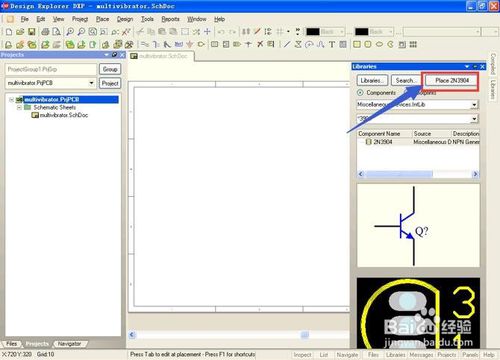Collapse the multivibrator.PrjPCB tree node
The image size is (500, 360).
(12, 99)
